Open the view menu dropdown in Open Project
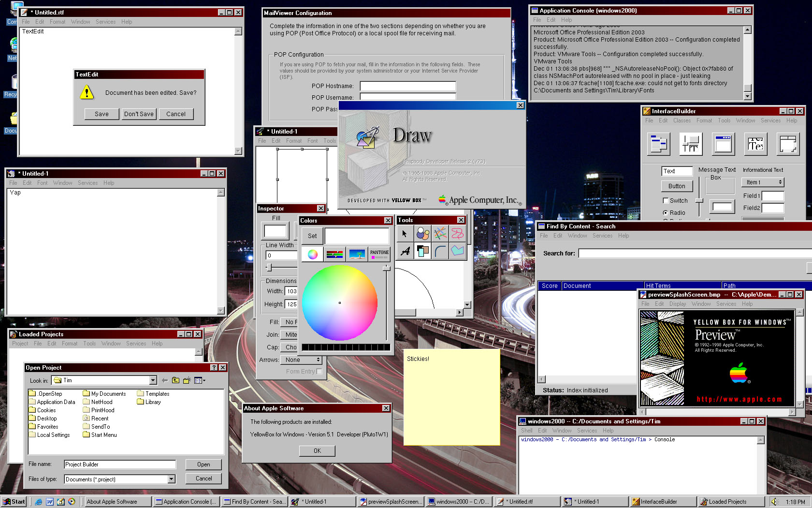812x508 pixels. coord(200,380)
